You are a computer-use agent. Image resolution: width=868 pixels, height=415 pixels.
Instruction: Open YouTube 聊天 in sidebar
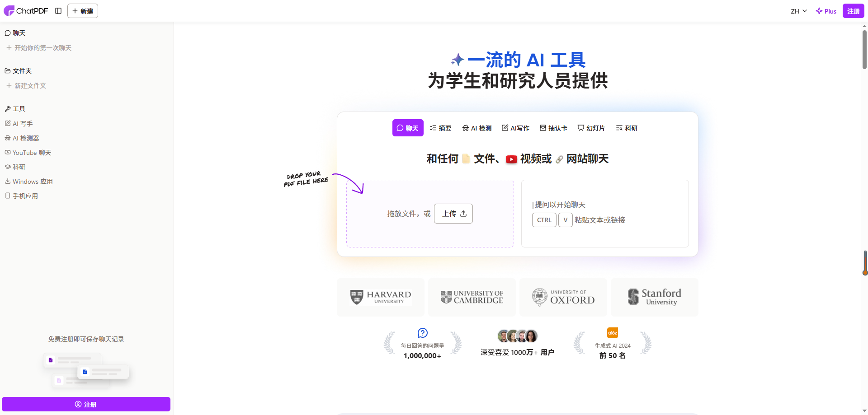click(28, 153)
